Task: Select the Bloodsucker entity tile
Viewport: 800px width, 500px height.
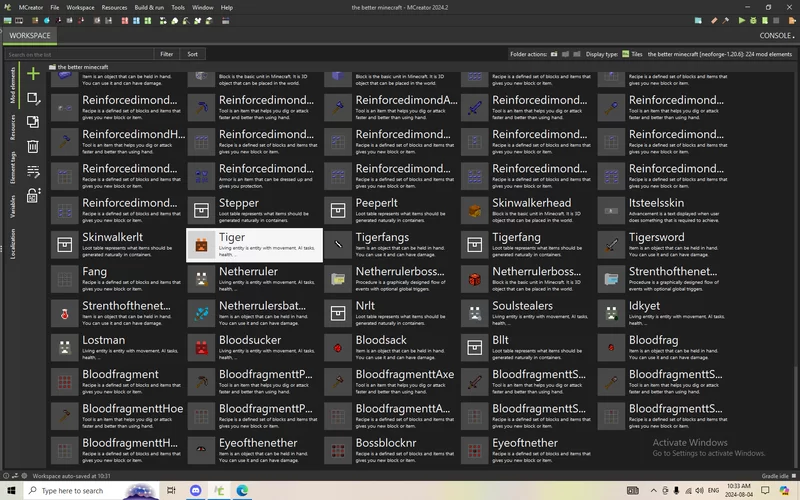Action: tap(254, 347)
